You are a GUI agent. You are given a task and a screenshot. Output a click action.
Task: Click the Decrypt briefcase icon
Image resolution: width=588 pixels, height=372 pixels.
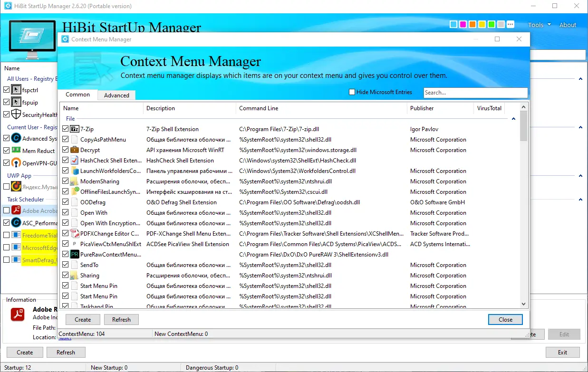75,150
